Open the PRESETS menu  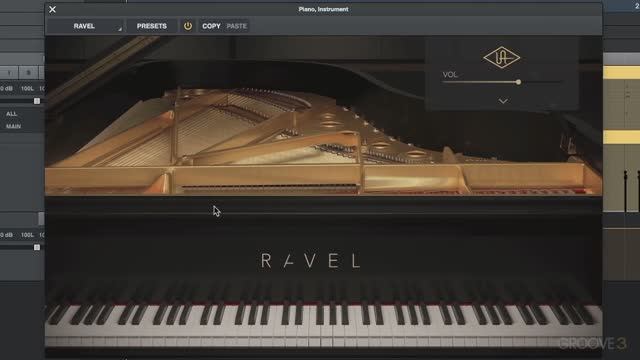(x=151, y=26)
